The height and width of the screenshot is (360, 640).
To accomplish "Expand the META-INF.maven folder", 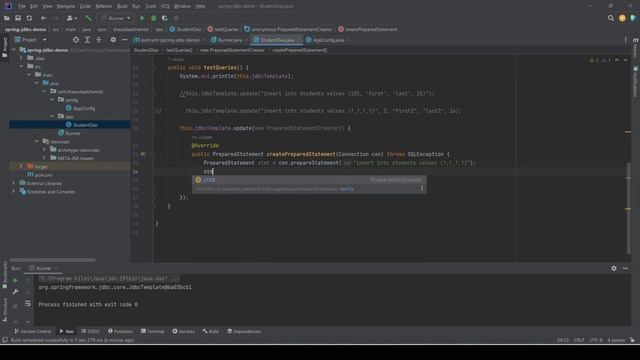I will click(44, 158).
